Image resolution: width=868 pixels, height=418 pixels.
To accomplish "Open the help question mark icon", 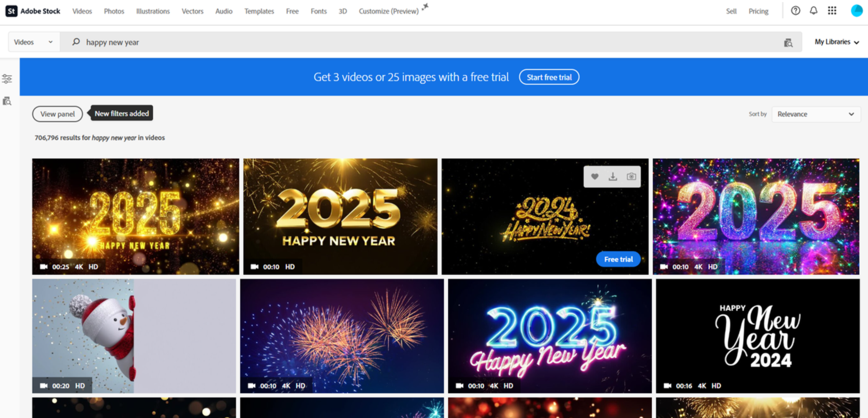I will [796, 11].
